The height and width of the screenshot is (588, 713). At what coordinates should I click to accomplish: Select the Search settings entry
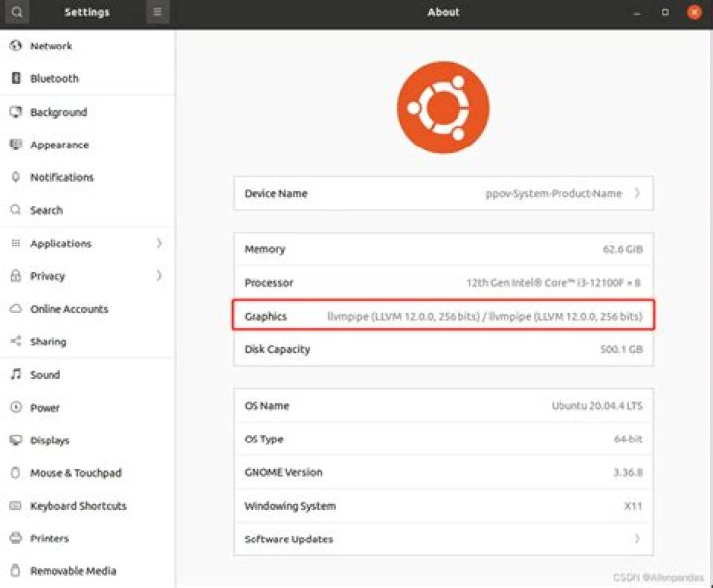(x=87, y=210)
